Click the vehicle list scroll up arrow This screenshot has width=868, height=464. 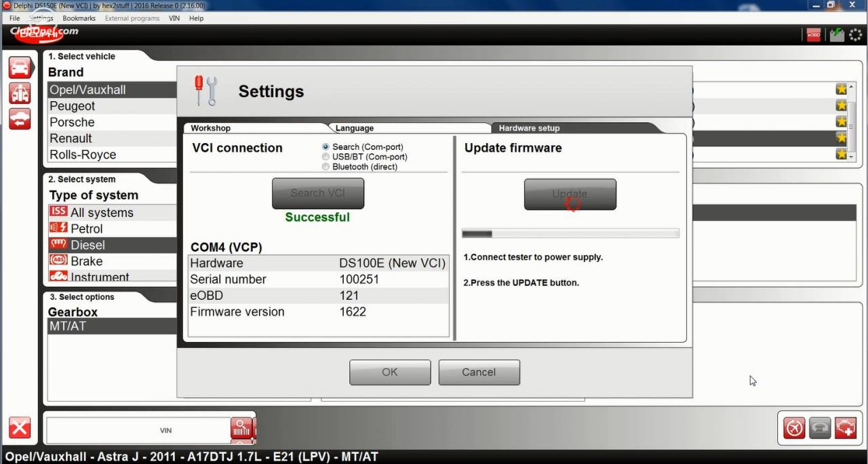[852, 87]
